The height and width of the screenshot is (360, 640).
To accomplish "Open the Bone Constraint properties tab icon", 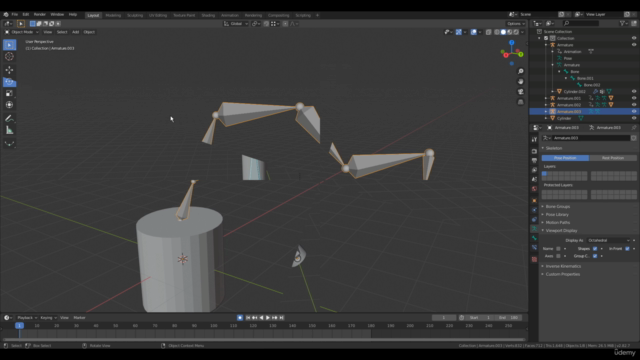I will [534, 247].
